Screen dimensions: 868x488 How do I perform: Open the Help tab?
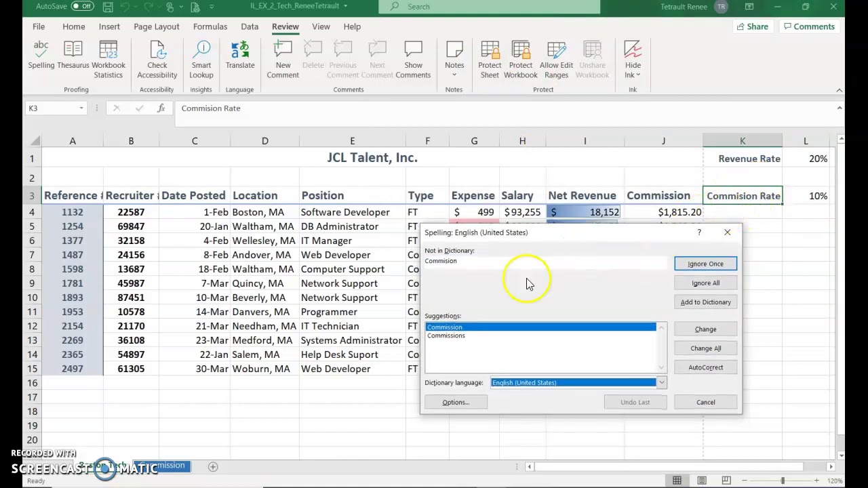[352, 26]
